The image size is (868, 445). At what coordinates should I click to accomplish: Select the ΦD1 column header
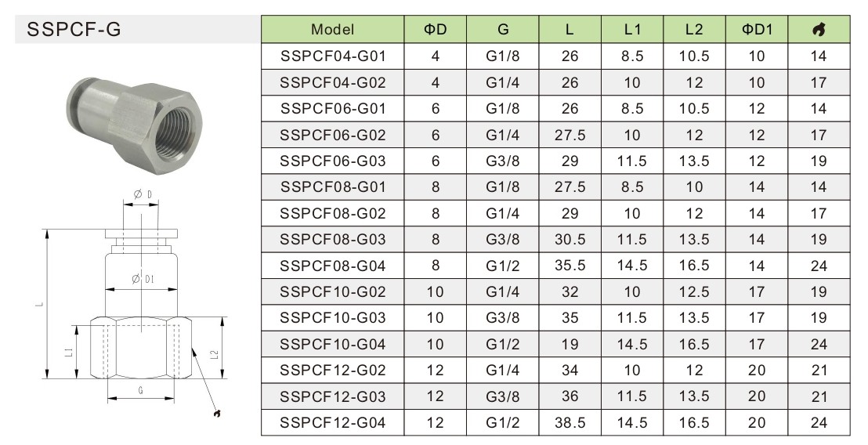[x=757, y=30]
